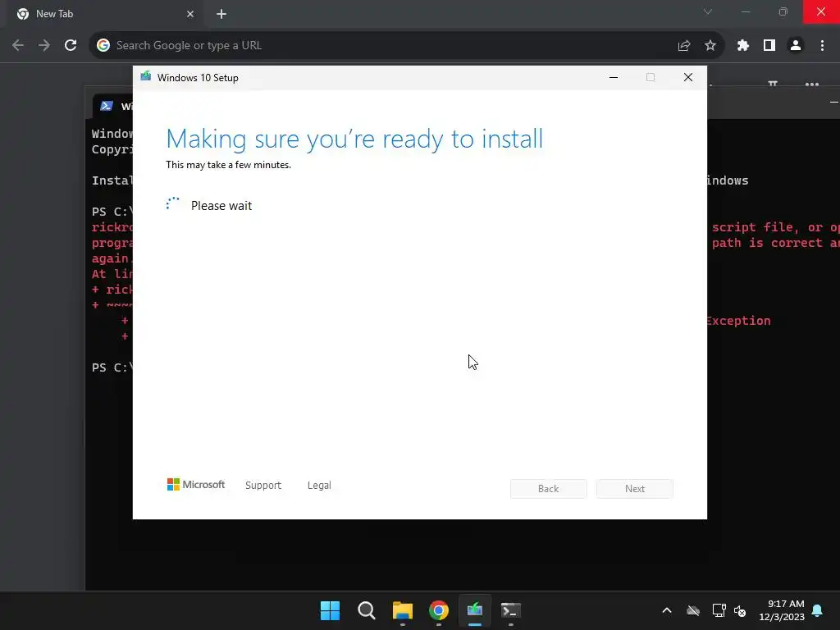The width and height of the screenshot is (840, 630).
Task: Open a new Chrome tab
Action: pos(221,14)
